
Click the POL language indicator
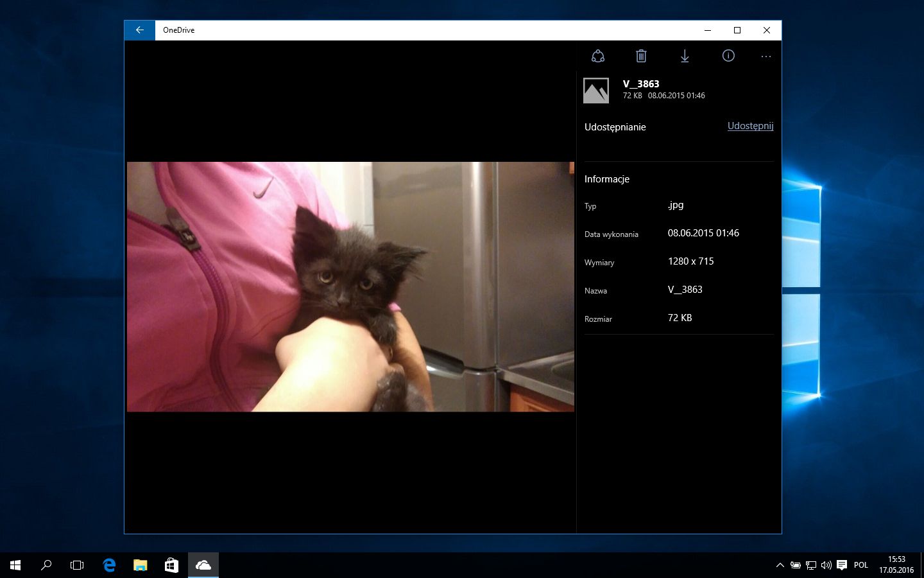tap(861, 565)
